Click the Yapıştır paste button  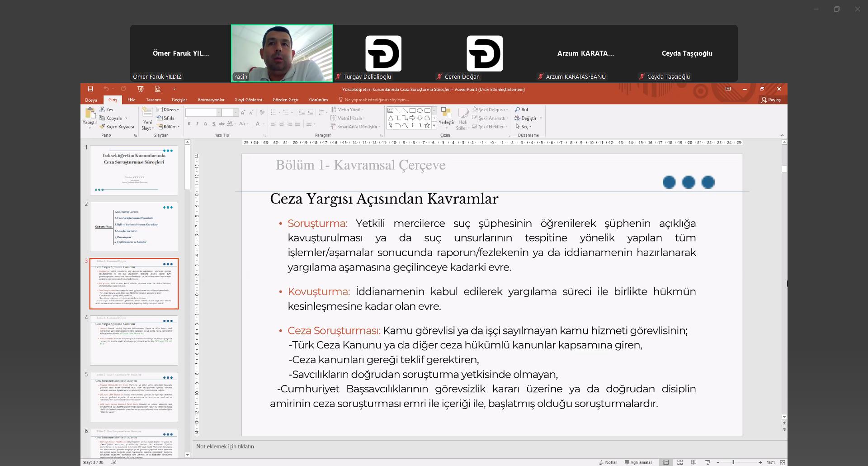(x=90, y=118)
